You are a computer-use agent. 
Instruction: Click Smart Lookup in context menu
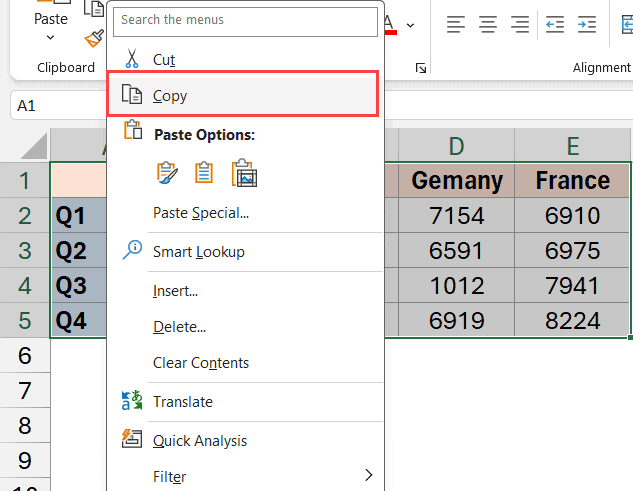pos(198,252)
